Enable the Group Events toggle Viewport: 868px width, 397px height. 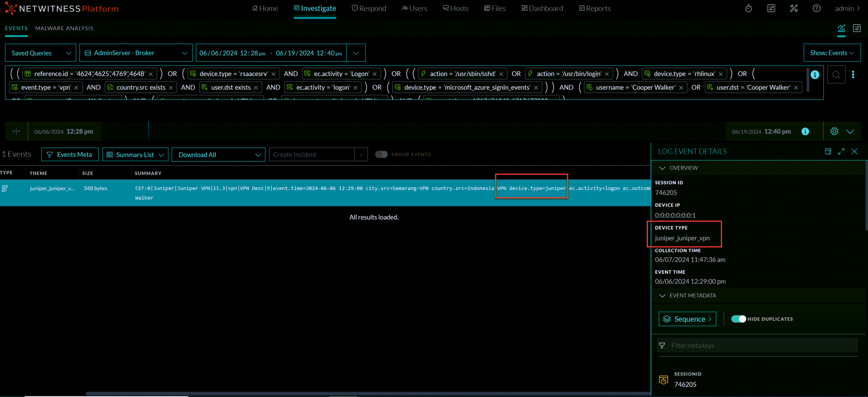(381, 154)
